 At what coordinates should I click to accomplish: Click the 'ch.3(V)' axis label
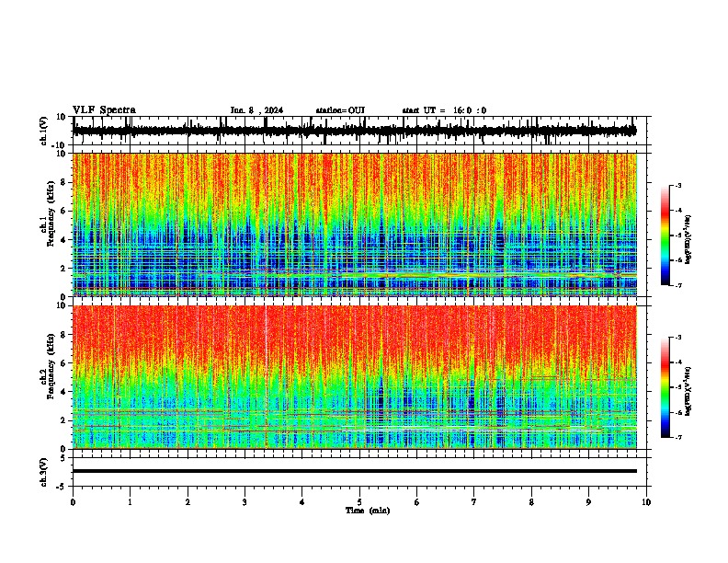point(44,472)
